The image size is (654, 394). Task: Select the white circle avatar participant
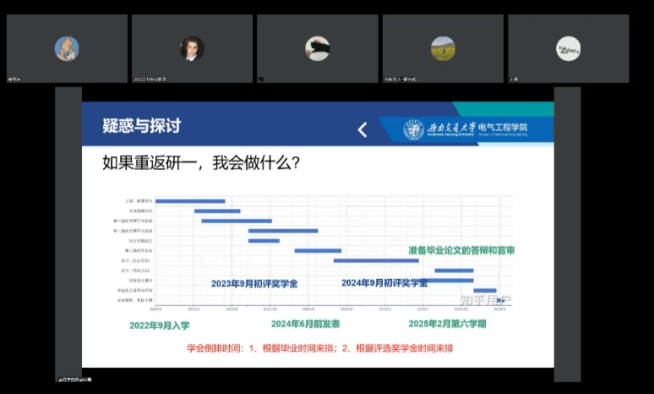coord(568,48)
